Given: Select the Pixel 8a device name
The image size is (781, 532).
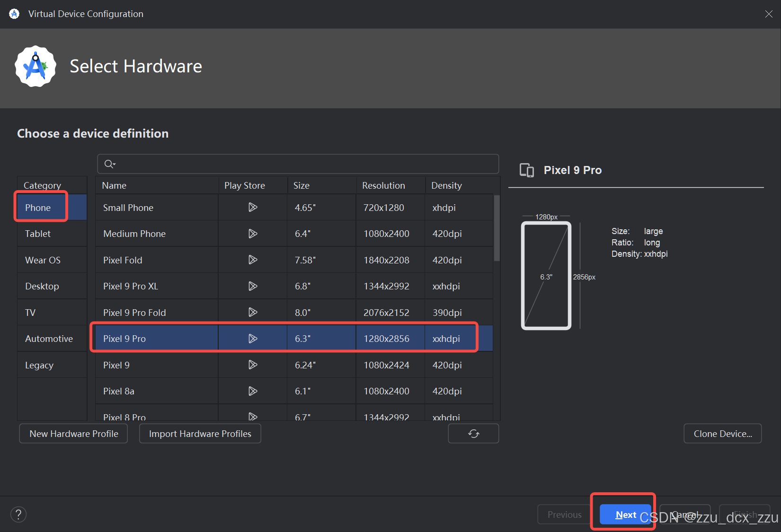Looking at the screenshot, I should click(x=119, y=391).
